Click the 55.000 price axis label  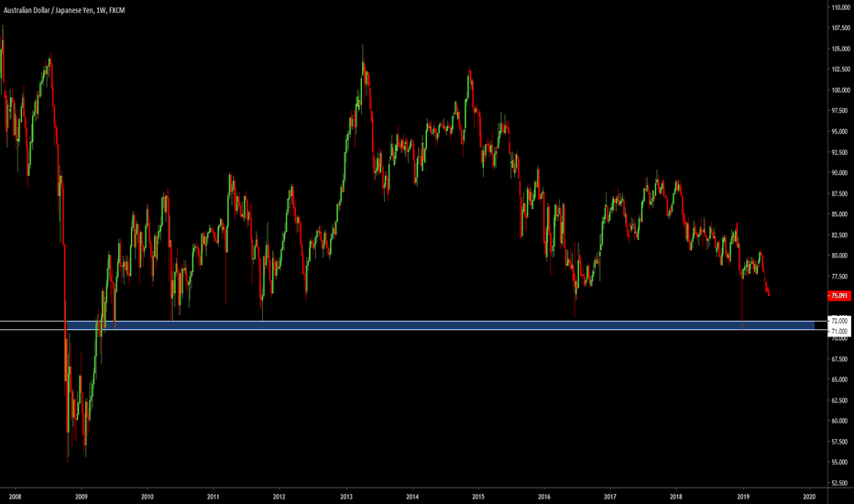(840, 463)
